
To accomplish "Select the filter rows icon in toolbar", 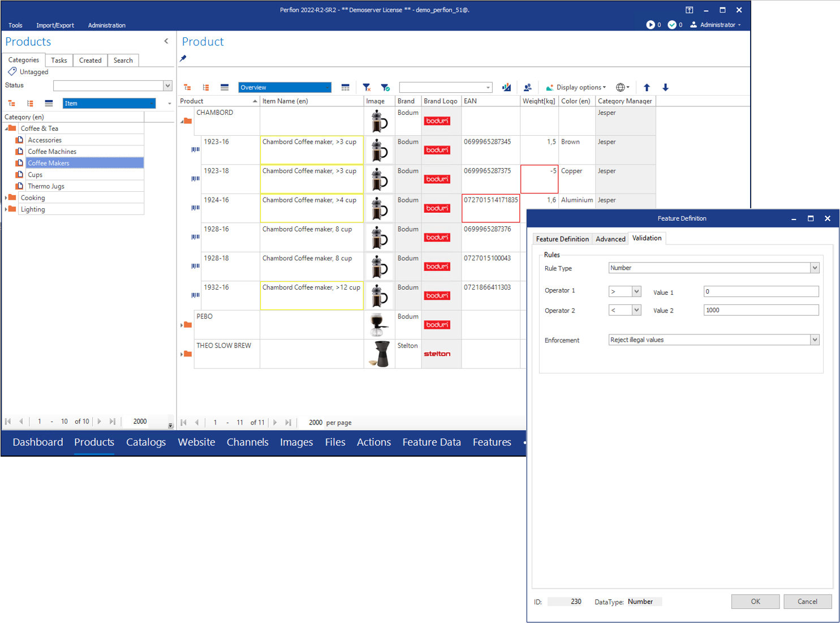I will coord(367,87).
